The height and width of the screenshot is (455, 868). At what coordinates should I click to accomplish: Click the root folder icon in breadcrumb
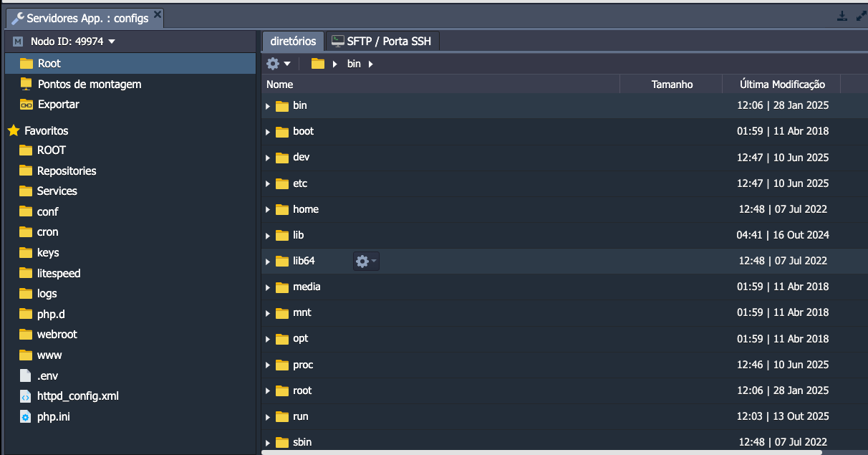[318, 64]
